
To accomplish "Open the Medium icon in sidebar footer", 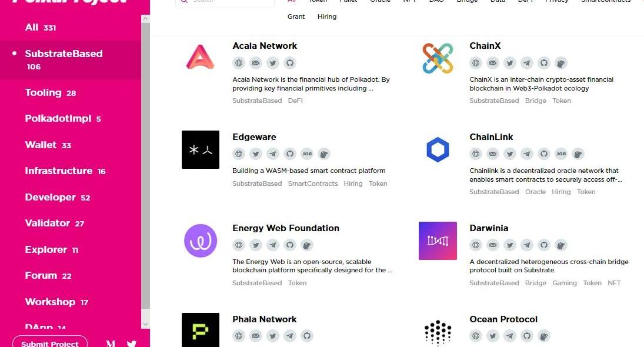I will (111, 344).
